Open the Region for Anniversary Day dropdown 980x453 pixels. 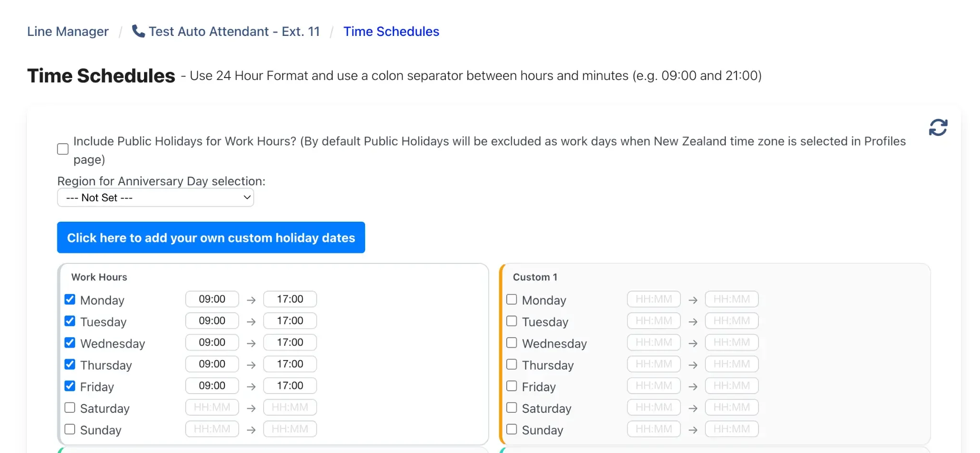pyautogui.click(x=155, y=197)
